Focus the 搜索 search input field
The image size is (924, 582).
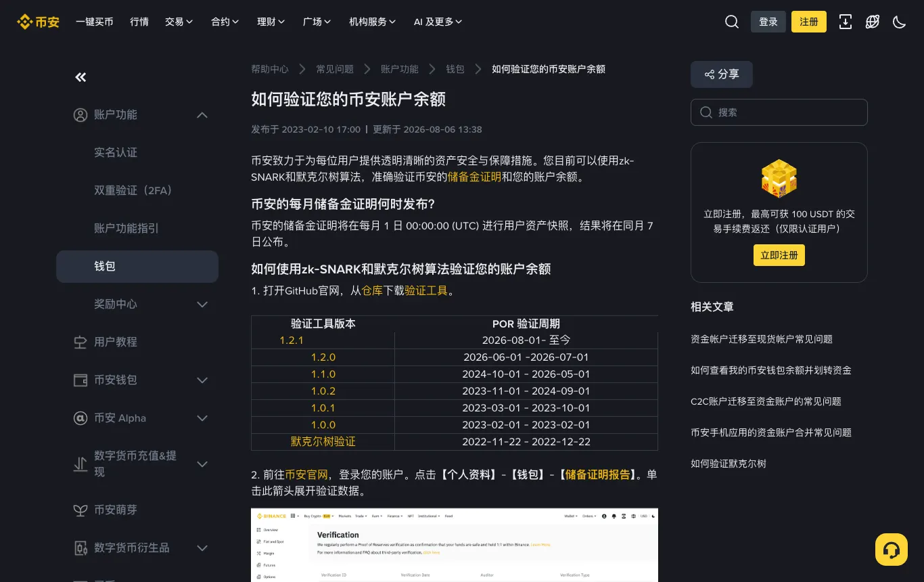point(779,112)
